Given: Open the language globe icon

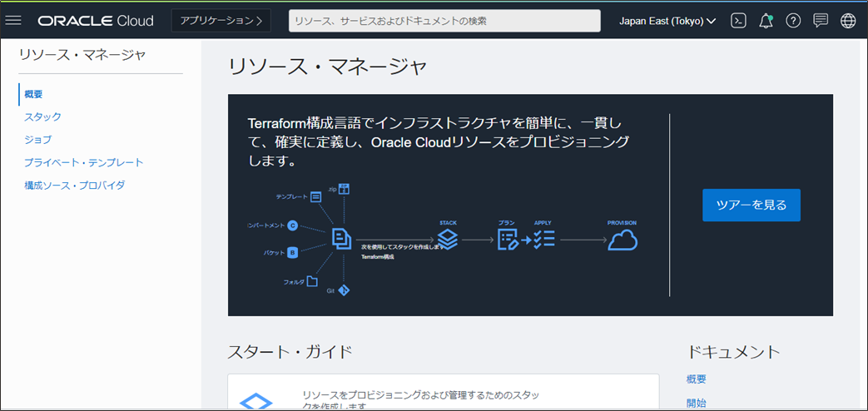Looking at the screenshot, I should coord(847,21).
